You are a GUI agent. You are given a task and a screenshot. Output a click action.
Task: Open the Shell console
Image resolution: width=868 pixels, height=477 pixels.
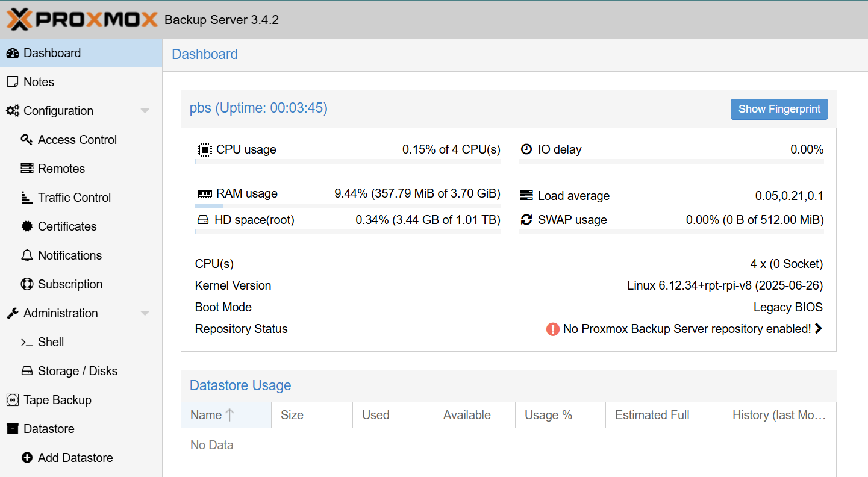[x=81, y=342]
